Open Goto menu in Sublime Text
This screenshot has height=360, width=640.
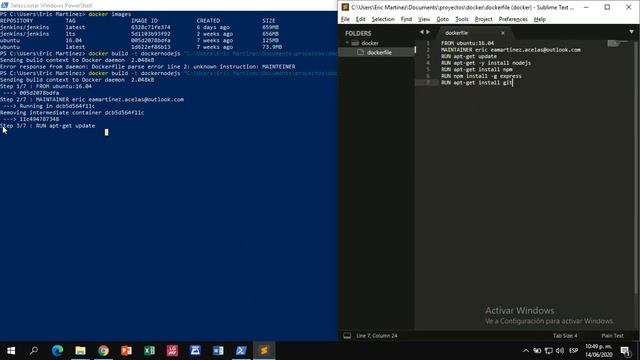tap(442, 19)
